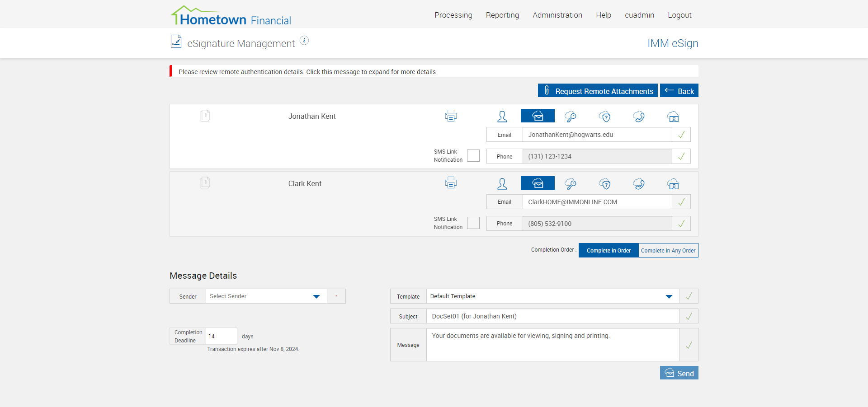Click the Completion Deadline days field
This screenshot has height=407, width=868.
(221, 337)
